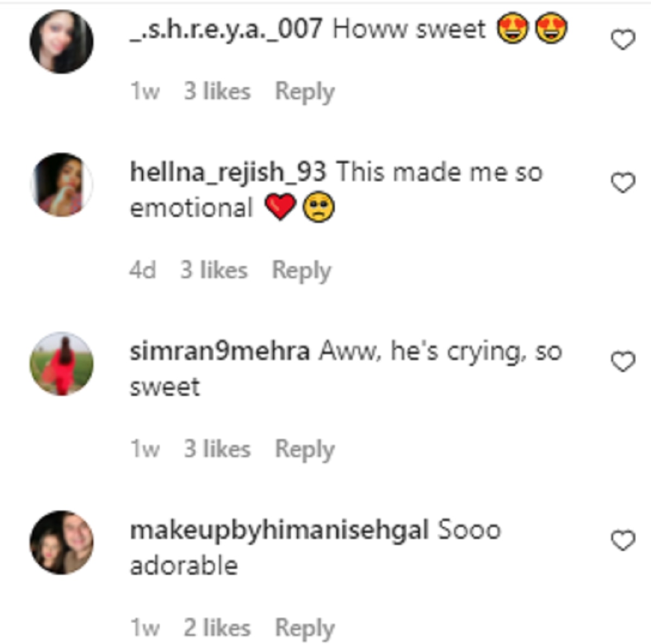The height and width of the screenshot is (644, 651).
Task: Open hellna_rejish_93's profile picture
Action: (61, 184)
